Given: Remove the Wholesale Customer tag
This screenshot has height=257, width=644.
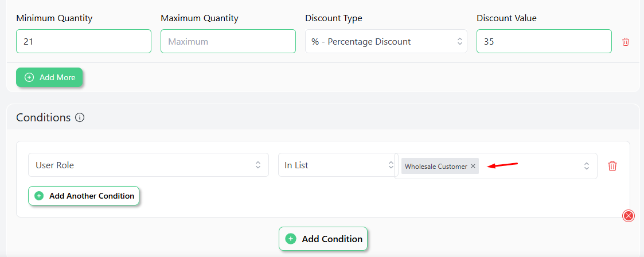Looking at the screenshot, I should [473, 166].
